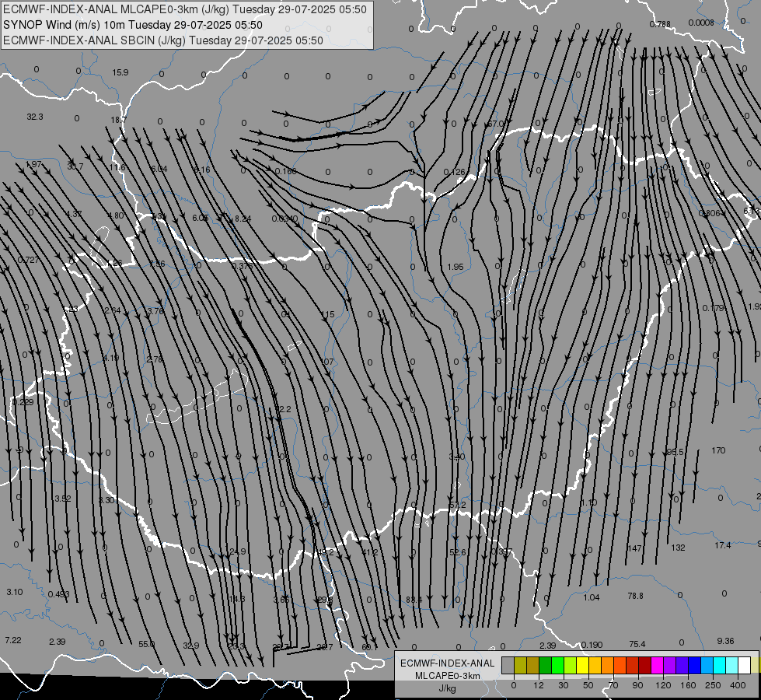This screenshot has width=761, height=700.
Task: Click the gray swatch in the MLCAPE legend
Action: click(x=508, y=665)
